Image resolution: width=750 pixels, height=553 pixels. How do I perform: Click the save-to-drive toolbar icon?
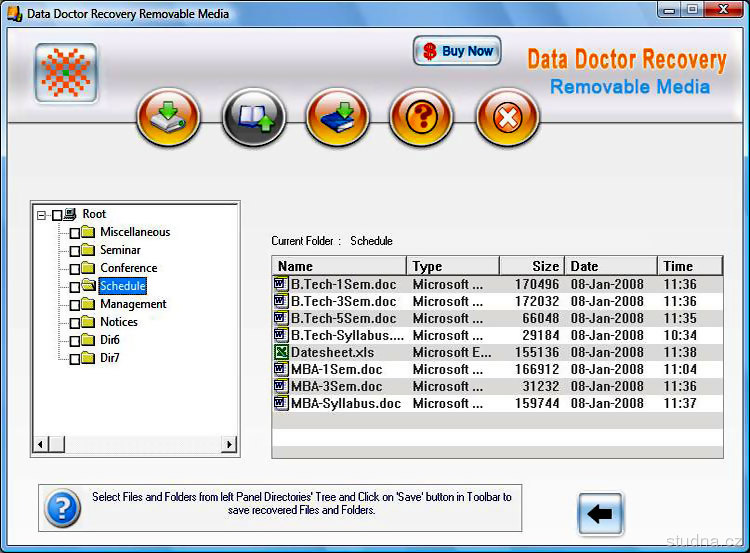click(168, 117)
